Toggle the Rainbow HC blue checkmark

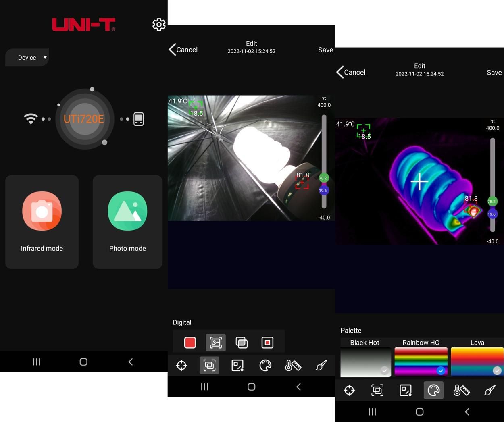[x=441, y=370]
